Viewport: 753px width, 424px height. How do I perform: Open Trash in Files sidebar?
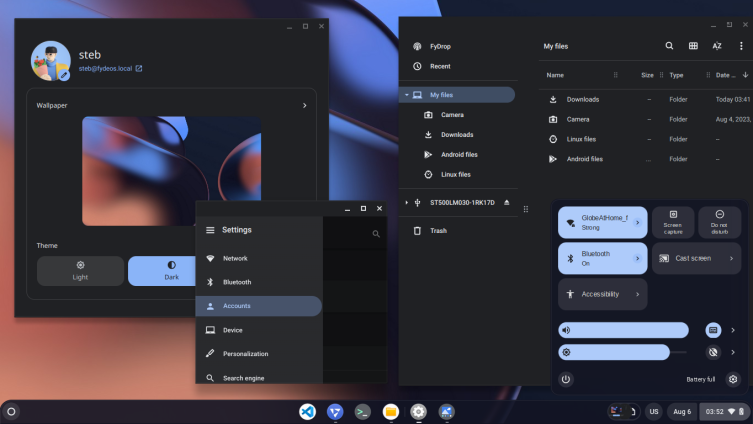pyautogui.click(x=457, y=231)
